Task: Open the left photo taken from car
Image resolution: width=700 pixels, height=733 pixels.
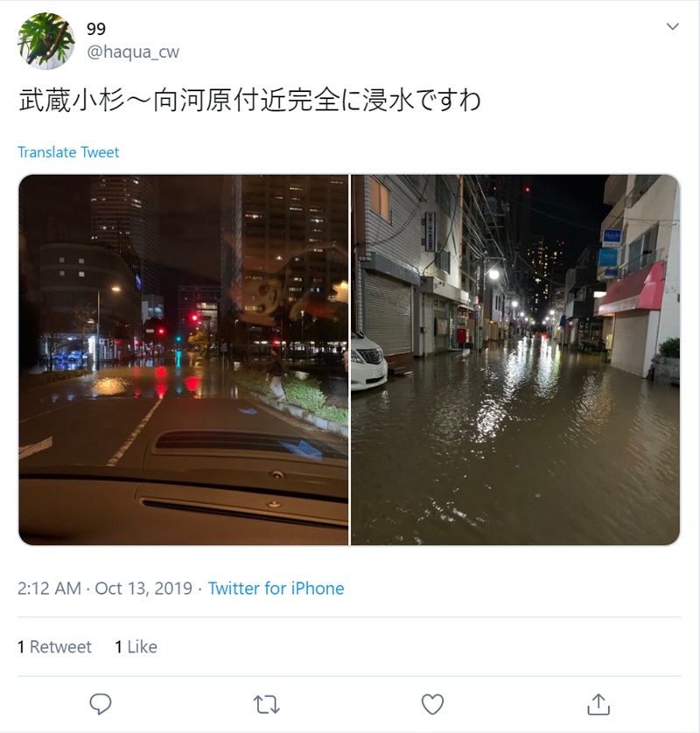Action: [x=184, y=360]
